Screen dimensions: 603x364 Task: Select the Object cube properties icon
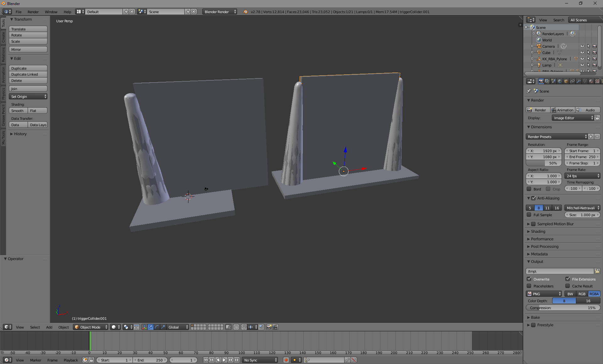pyautogui.click(x=566, y=81)
